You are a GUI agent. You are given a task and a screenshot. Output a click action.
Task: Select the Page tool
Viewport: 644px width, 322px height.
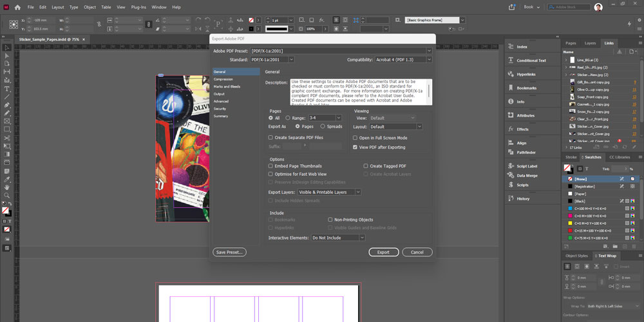(x=7, y=64)
